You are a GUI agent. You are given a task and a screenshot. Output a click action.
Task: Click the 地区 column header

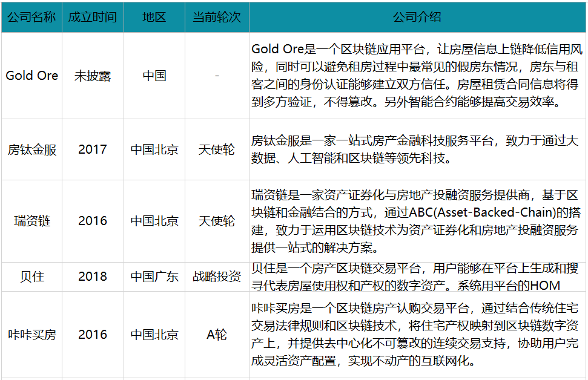[x=154, y=17]
